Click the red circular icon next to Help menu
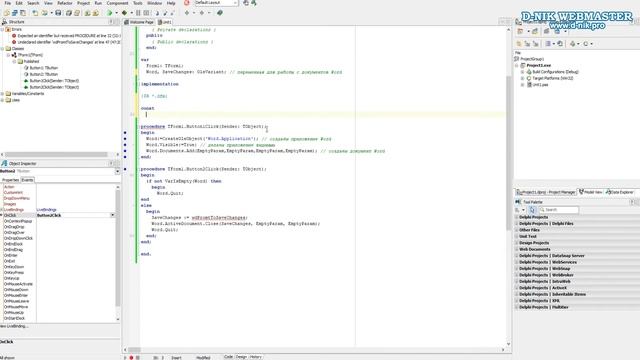Screen dimensions: 640x360 click(x=187, y=3)
